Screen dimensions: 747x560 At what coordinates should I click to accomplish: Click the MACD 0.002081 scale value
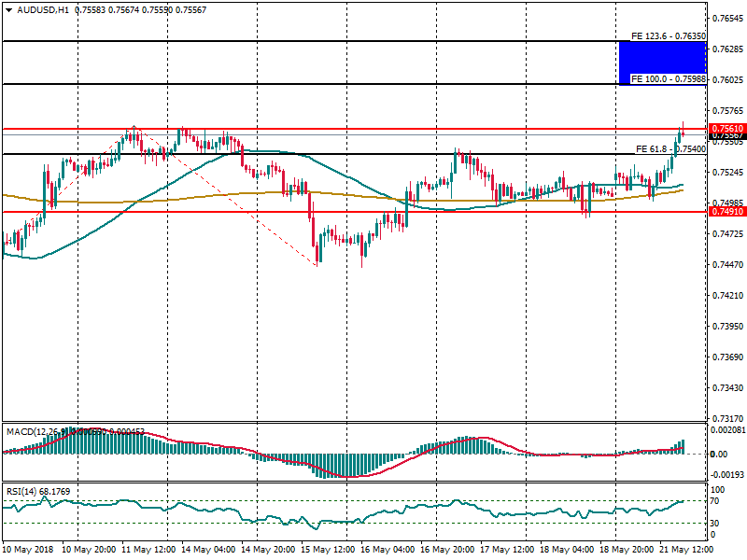point(726,430)
